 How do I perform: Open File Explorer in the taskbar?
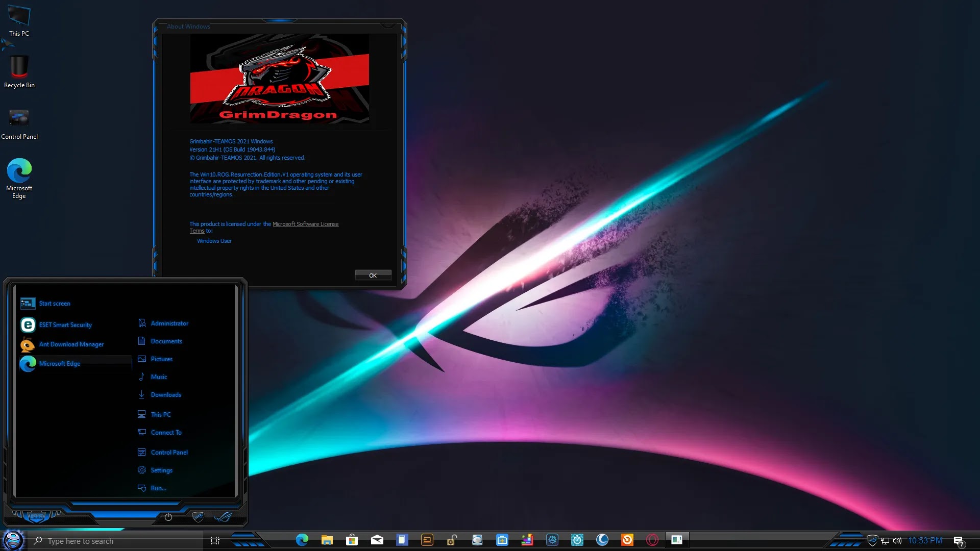[x=327, y=540]
